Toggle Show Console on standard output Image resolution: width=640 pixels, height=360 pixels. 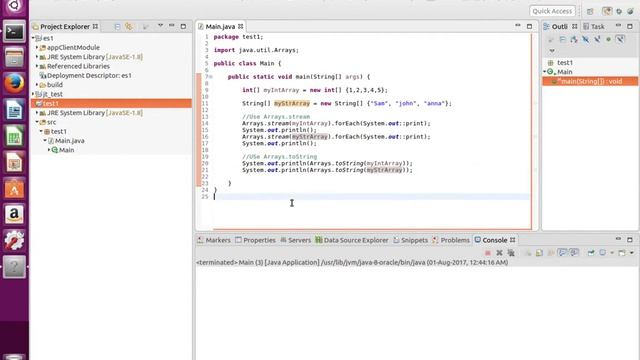[x=562, y=253]
